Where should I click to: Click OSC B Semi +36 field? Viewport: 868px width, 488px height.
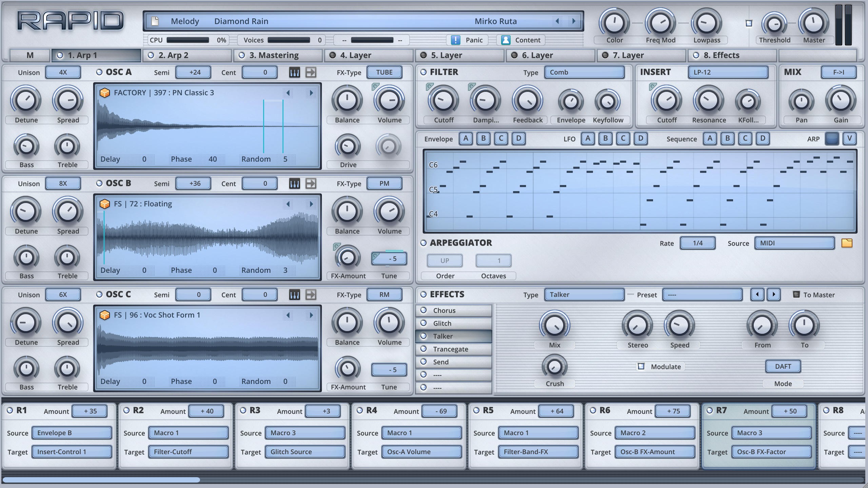[193, 183]
